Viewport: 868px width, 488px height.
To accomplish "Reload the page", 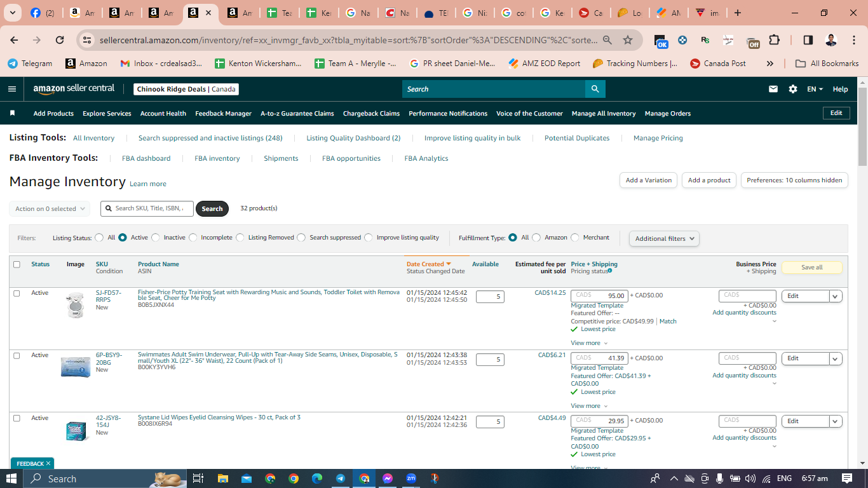I will (60, 40).
